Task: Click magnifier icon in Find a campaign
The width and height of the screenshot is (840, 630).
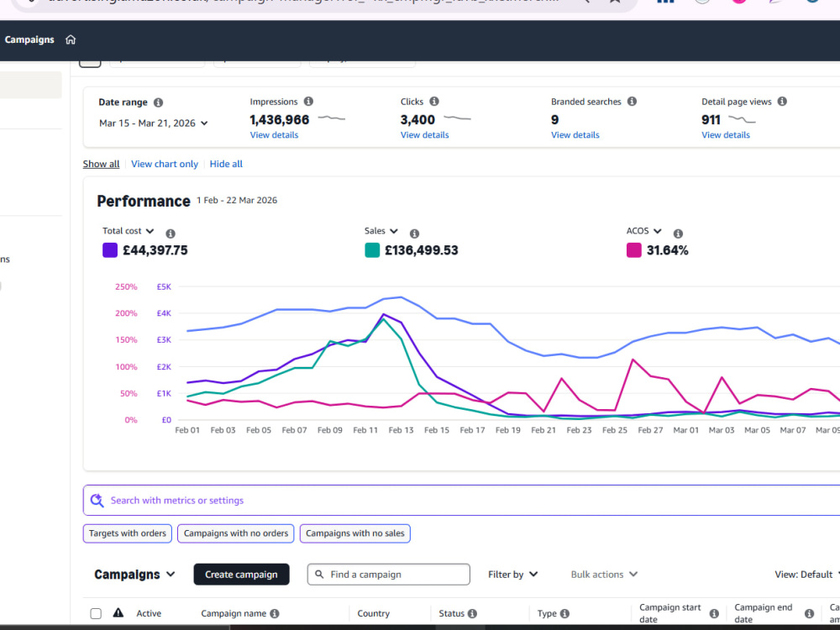Action: [x=319, y=575]
